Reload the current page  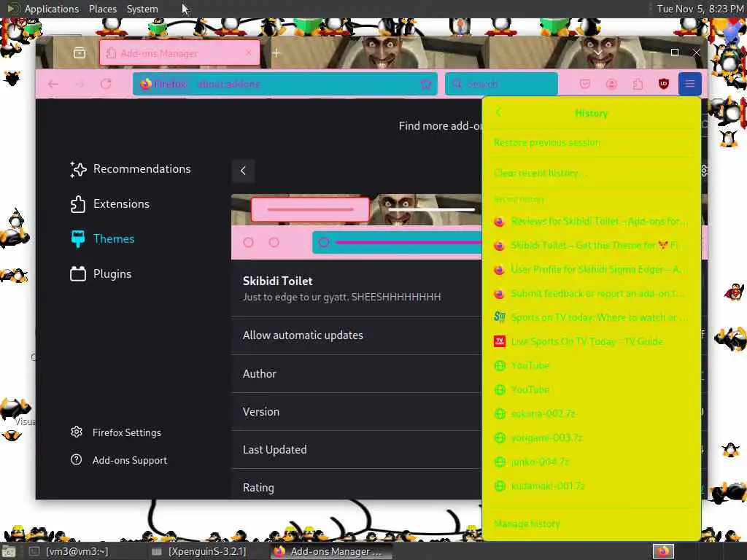106,85
